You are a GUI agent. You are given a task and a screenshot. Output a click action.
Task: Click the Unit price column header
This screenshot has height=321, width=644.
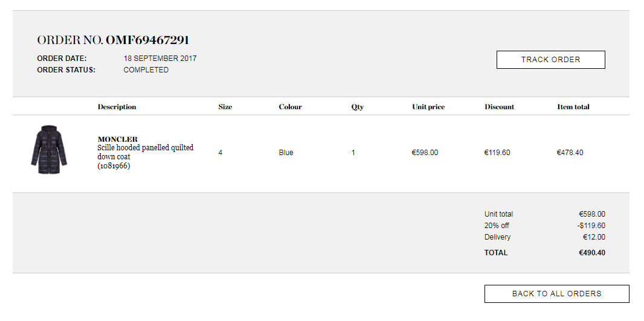pyautogui.click(x=428, y=107)
